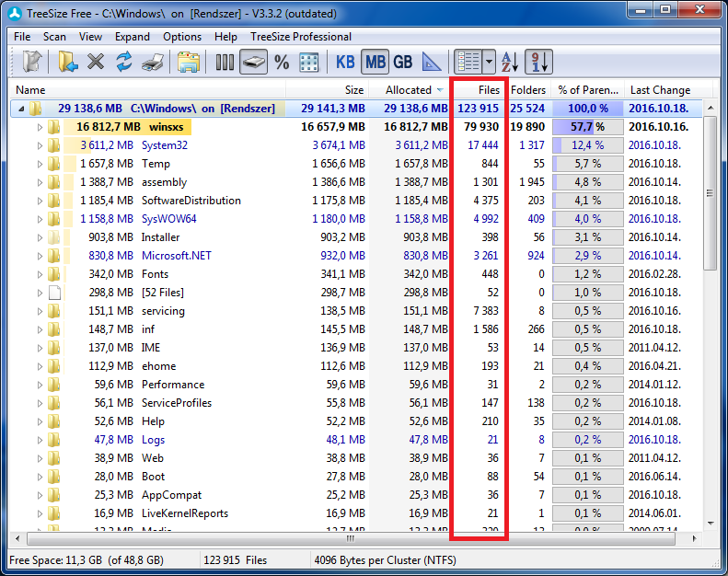728x576 pixels.
Task: Click the automatic units triangle ruler icon
Action: click(x=432, y=63)
